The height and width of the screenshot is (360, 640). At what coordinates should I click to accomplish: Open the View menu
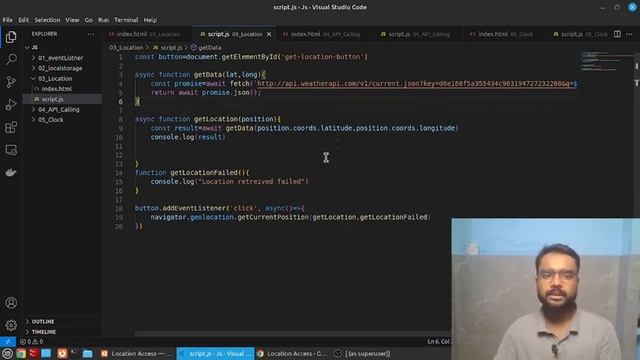pyautogui.click(x=72, y=20)
